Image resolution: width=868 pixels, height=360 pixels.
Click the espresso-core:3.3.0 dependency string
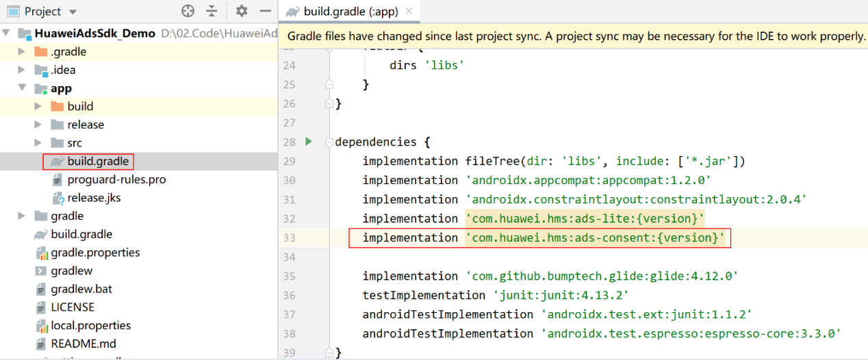click(691, 333)
